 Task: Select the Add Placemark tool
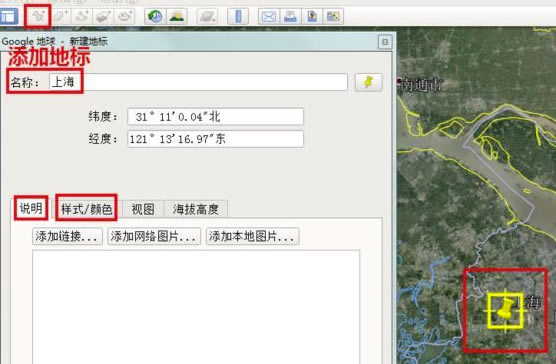click(38, 16)
